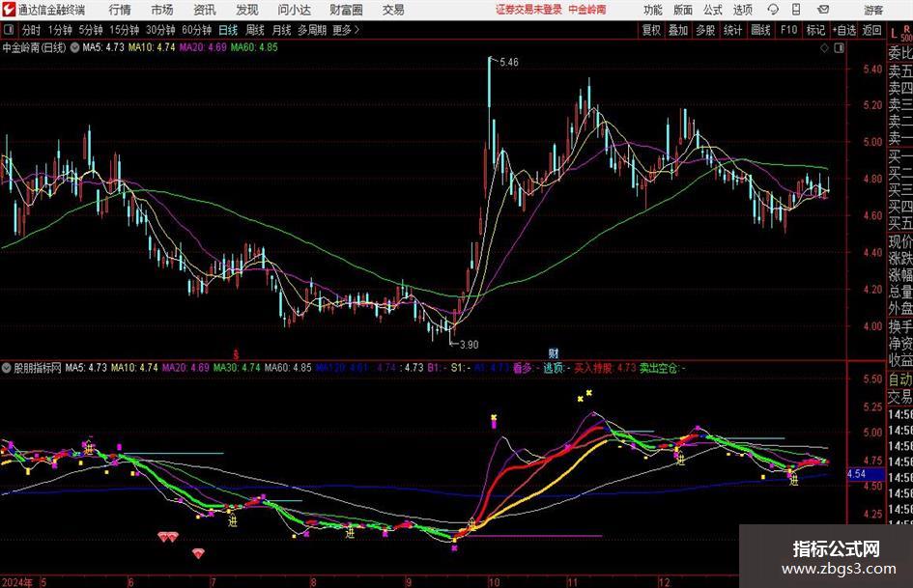Switch to 30分钟 period

point(160,30)
